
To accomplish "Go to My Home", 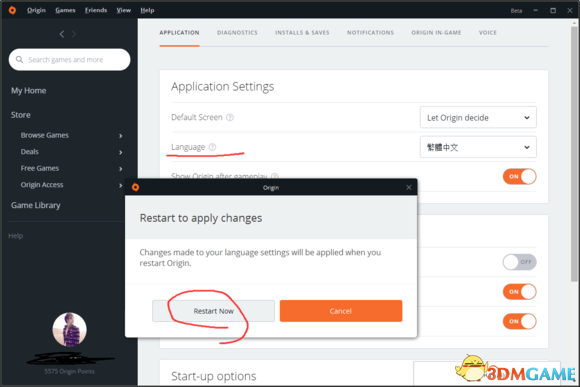I will tap(28, 91).
